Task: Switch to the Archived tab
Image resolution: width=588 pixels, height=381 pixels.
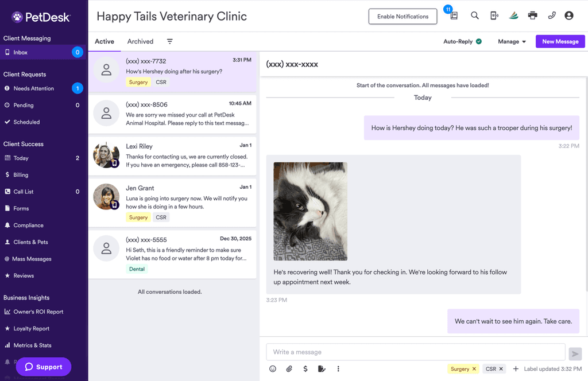Action: coord(140,41)
